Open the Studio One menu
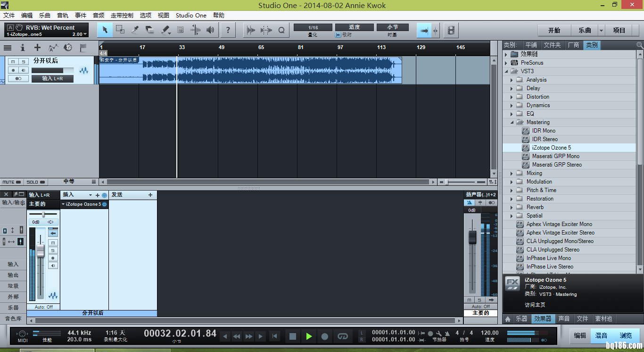 point(191,15)
